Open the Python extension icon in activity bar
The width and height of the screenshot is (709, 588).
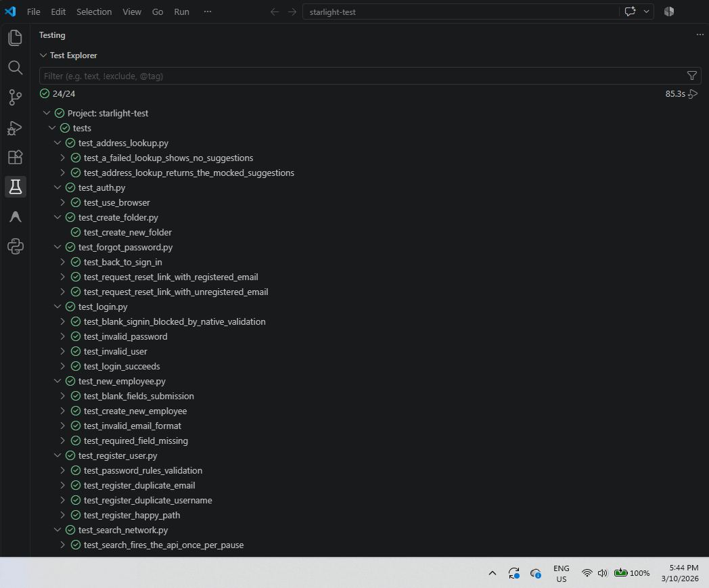(16, 246)
